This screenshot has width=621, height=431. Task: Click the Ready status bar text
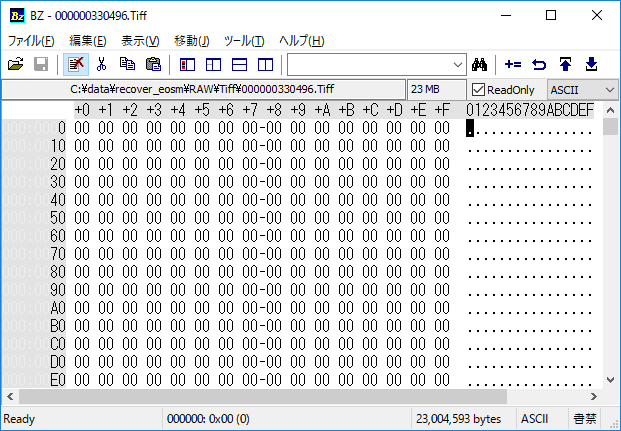pos(19,419)
